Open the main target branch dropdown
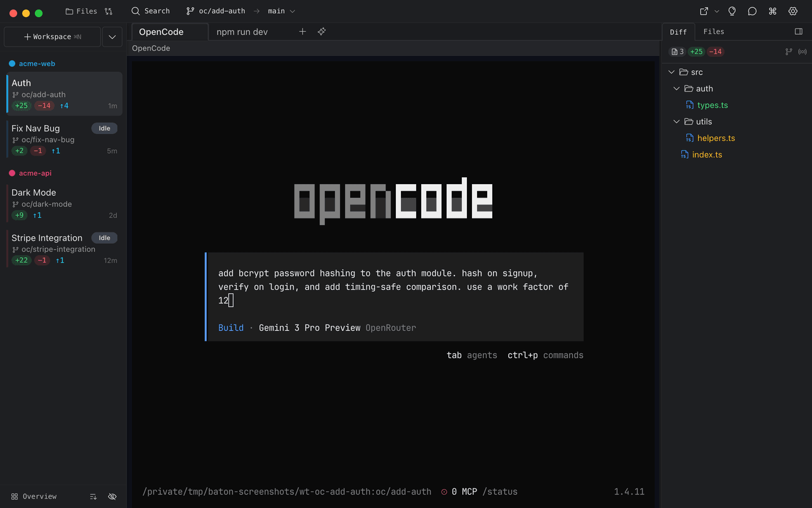 [x=282, y=11]
